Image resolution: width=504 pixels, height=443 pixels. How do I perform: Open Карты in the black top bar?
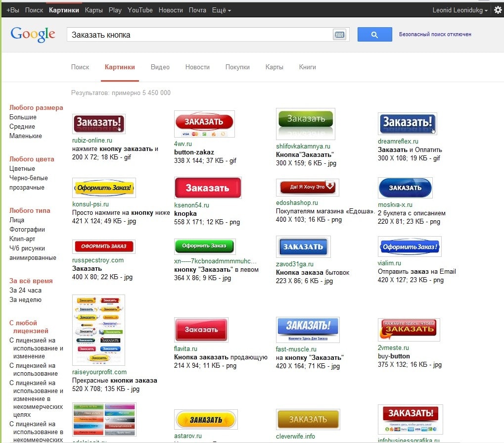point(94,10)
